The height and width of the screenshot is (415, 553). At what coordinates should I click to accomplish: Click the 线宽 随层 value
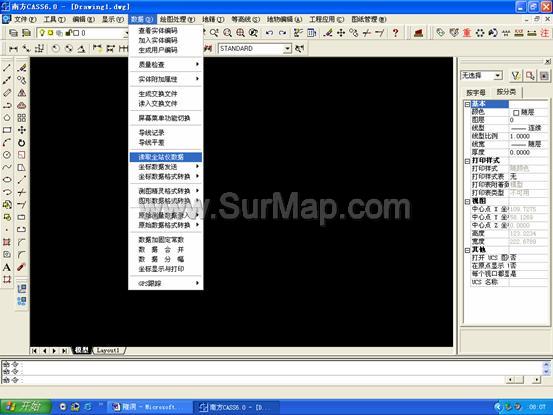(x=528, y=144)
